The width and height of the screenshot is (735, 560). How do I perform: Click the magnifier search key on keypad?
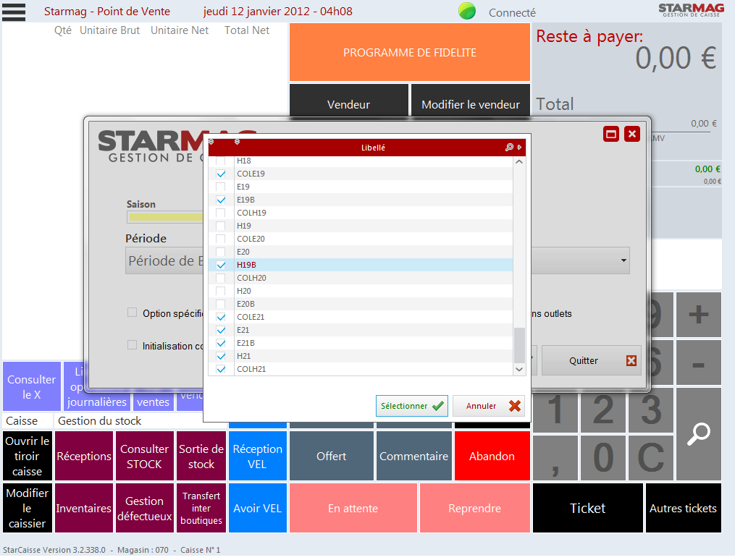point(699,433)
